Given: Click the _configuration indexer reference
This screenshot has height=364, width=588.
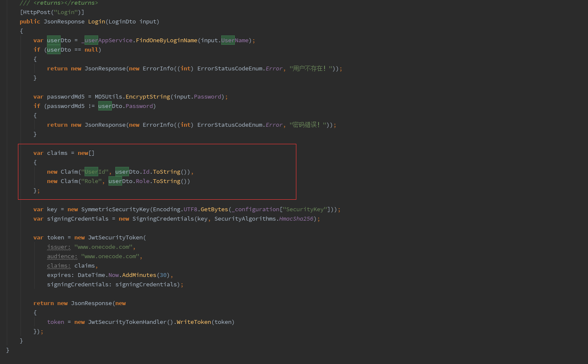Looking at the screenshot, I should 255,209.
